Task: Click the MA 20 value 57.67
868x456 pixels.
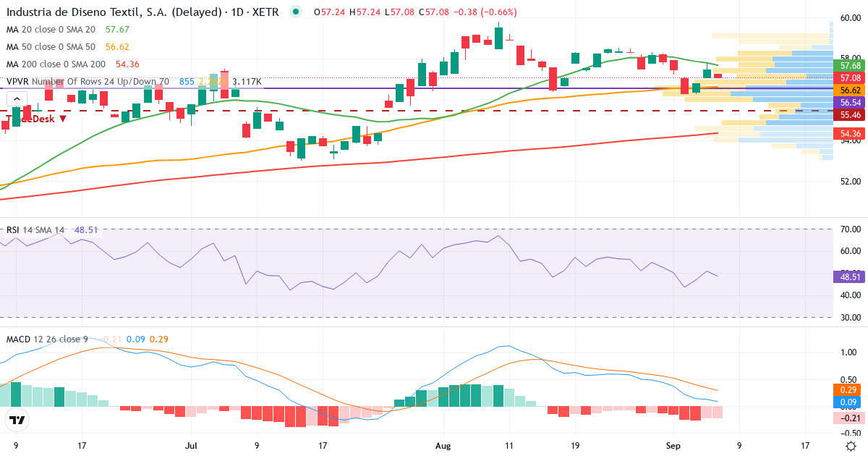Action: [117, 30]
